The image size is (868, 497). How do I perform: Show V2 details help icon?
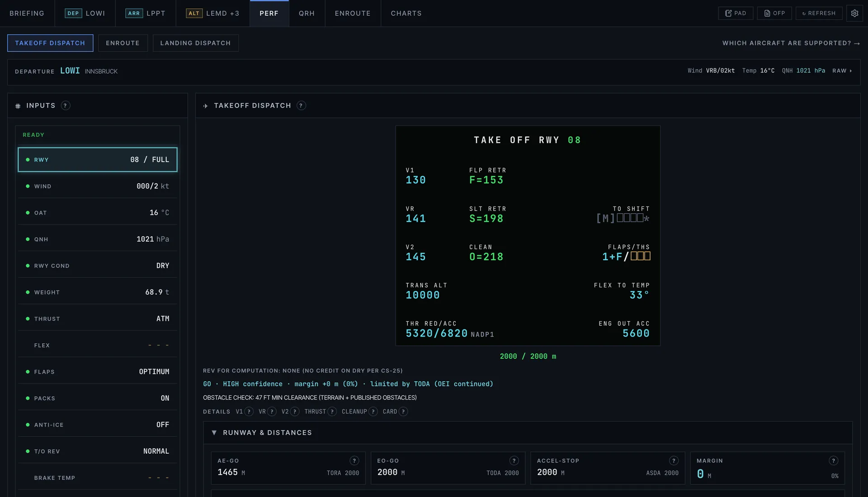tap(295, 412)
